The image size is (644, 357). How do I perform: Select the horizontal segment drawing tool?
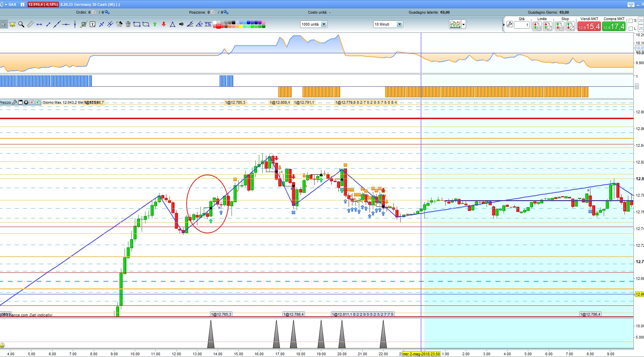click(39, 24)
